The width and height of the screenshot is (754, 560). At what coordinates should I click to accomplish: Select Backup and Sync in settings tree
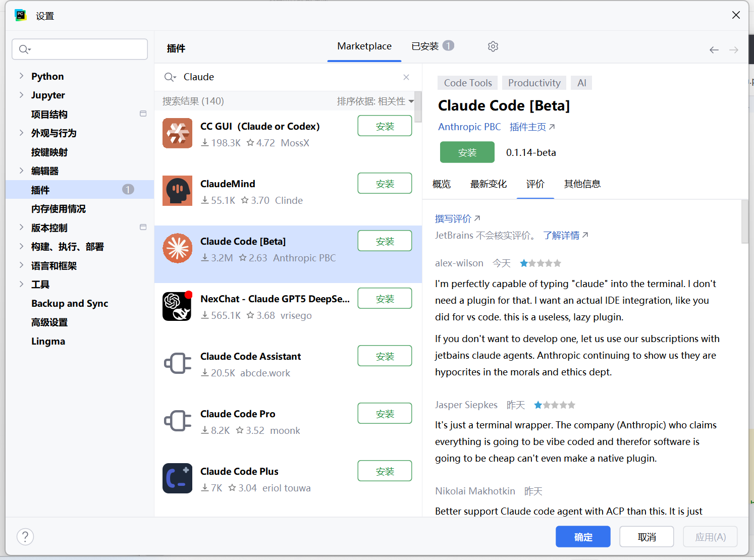[70, 303]
